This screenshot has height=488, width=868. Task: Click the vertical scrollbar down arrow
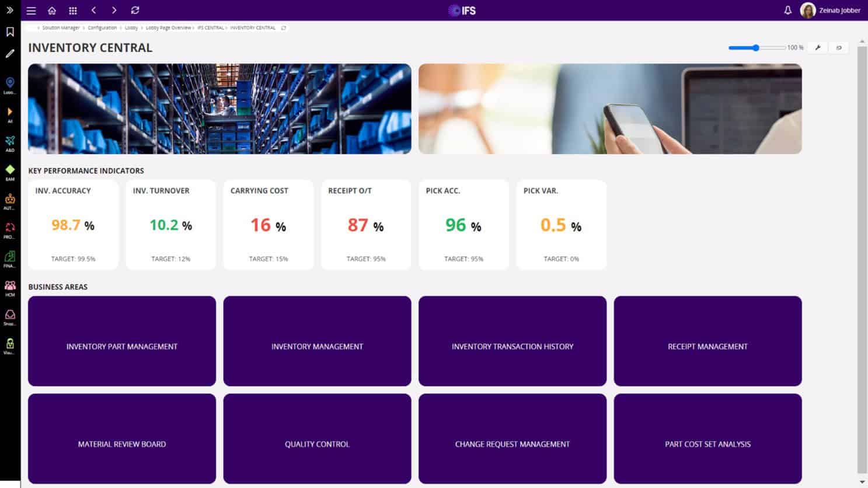(x=862, y=482)
